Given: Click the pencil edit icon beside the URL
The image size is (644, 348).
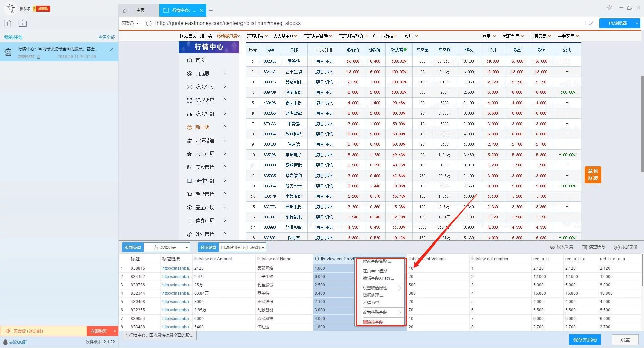Looking at the screenshot, I should (x=591, y=23).
